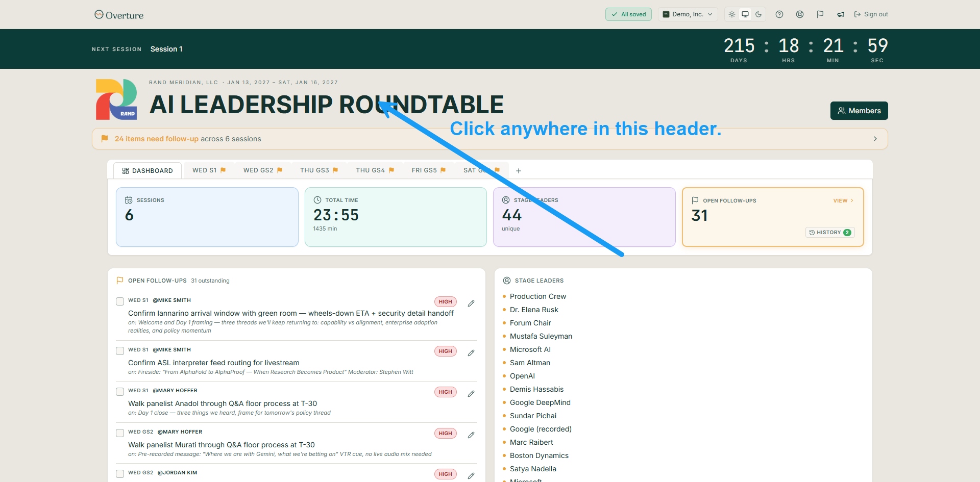This screenshot has width=980, height=482.
Task: Select Mustafa Suleyman in stage leaders
Action: (541, 336)
